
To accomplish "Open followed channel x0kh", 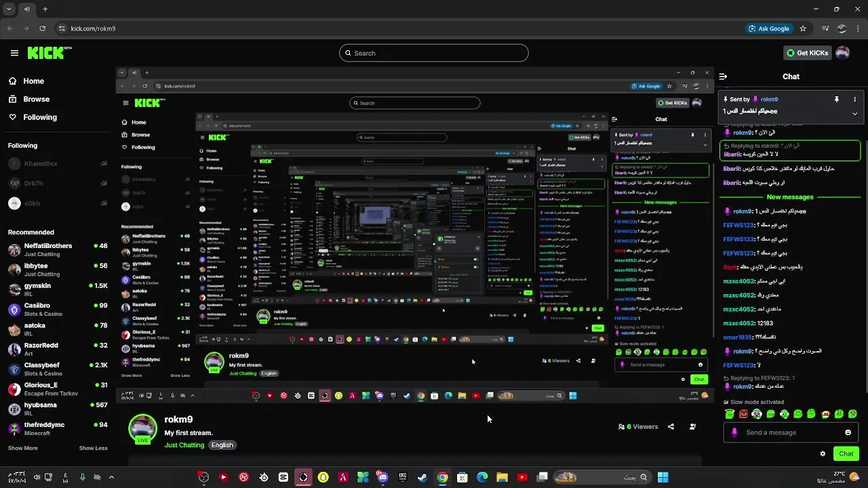I will [x=58, y=203].
